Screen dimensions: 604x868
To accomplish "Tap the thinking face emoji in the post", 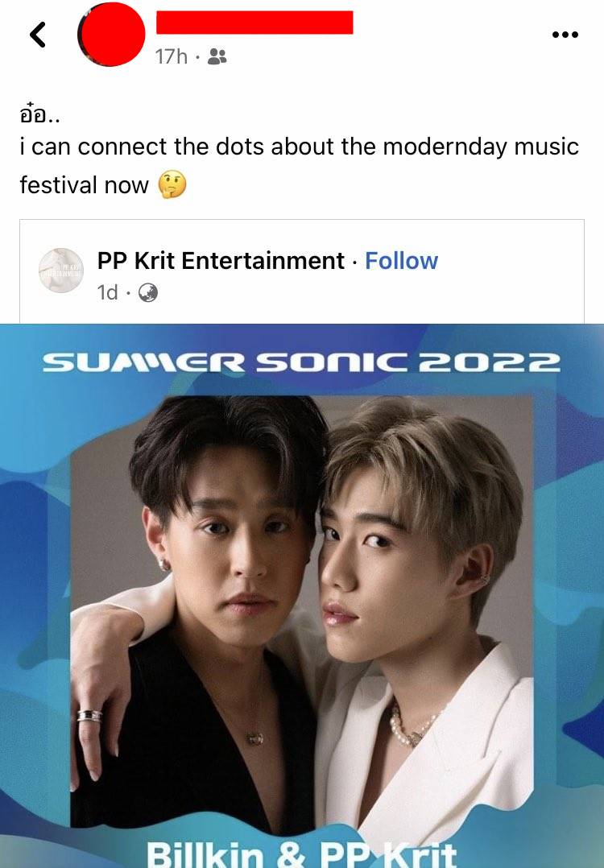I will point(172,185).
